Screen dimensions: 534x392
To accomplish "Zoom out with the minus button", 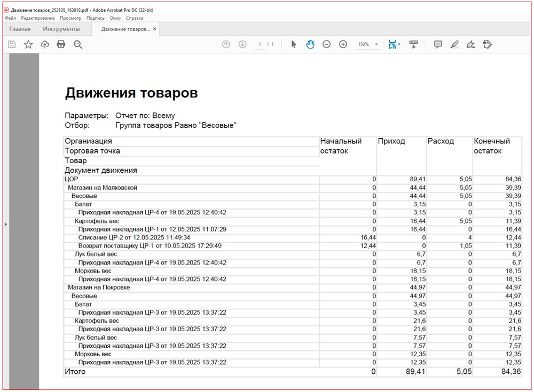I will point(326,44).
